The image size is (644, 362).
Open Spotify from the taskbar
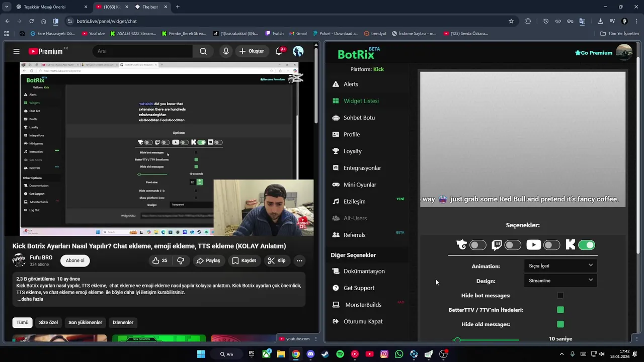(x=340, y=354)
